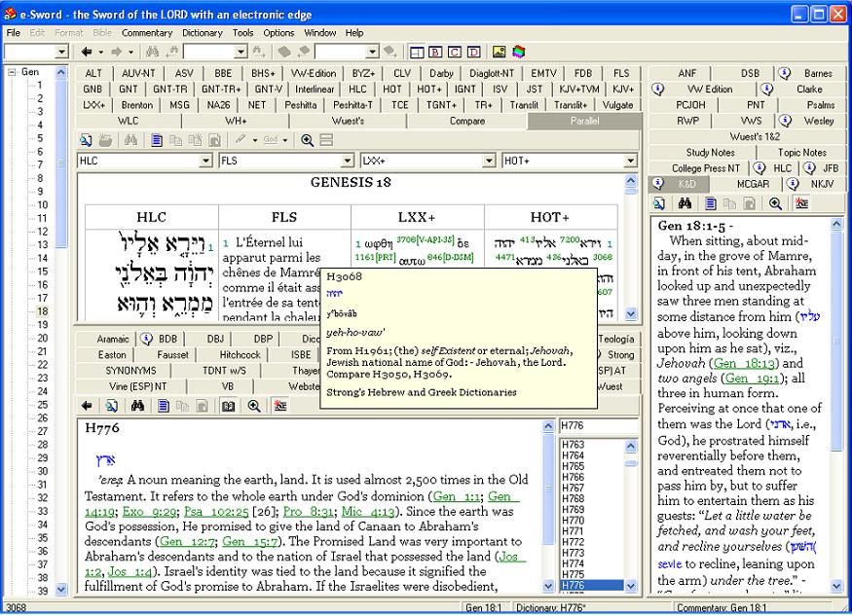The width and height of the screenshot is (852, 616).
Task: Open the File menu
Action: [13, 32]
